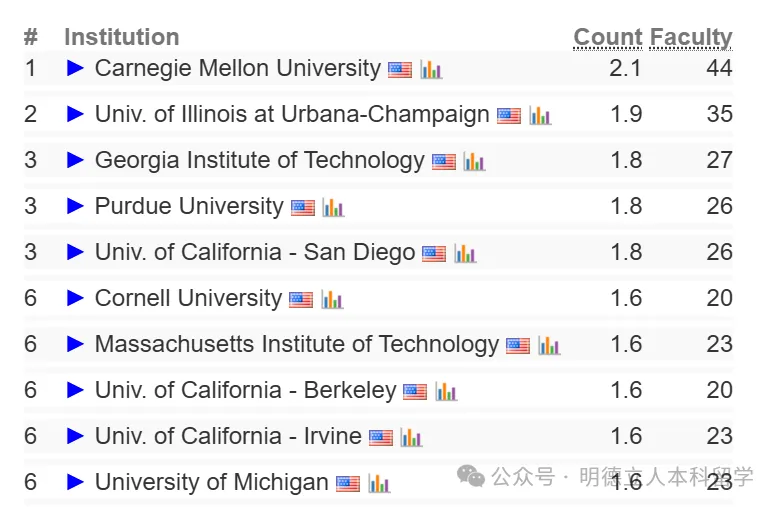The width and height of the screenshot is (778, 507).
Task: Open bar chart icon for Carnegie Mellon University
Action: (431, 69)
